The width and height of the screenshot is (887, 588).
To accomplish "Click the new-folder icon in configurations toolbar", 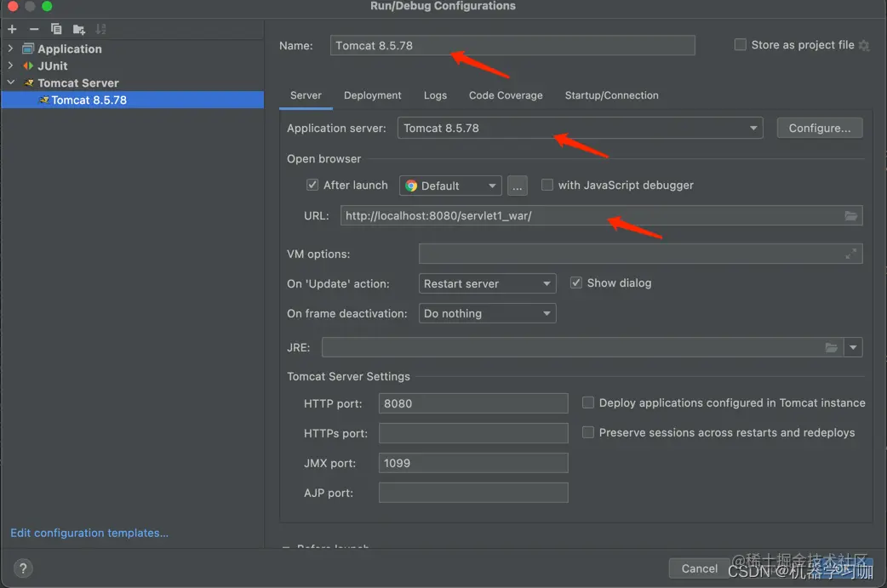I will coord(78,29).
